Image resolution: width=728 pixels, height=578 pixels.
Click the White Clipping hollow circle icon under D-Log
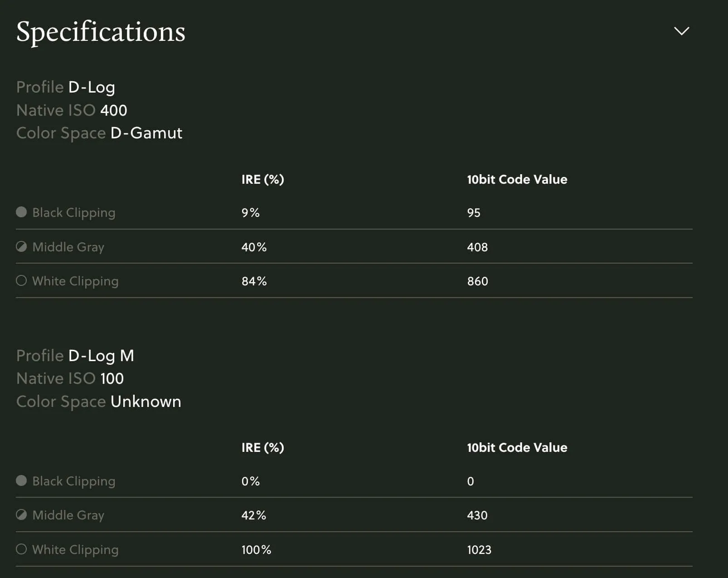pos(21,280)
